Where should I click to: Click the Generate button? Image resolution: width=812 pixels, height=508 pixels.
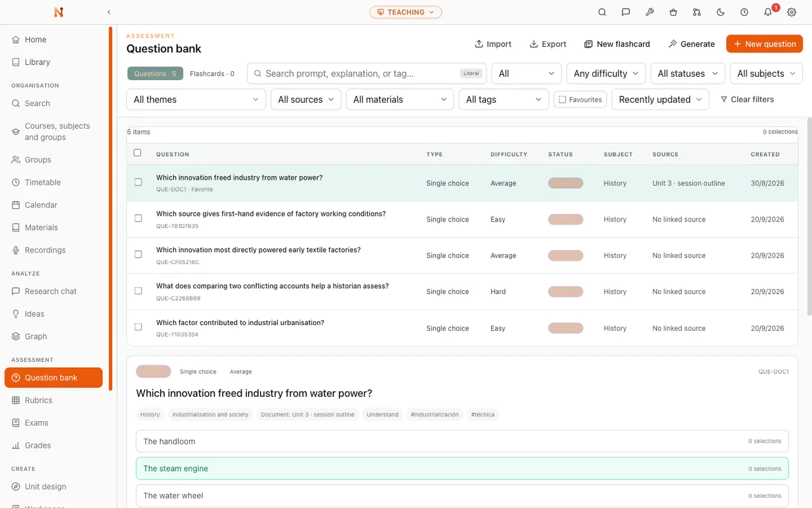(x=691, y=44)
